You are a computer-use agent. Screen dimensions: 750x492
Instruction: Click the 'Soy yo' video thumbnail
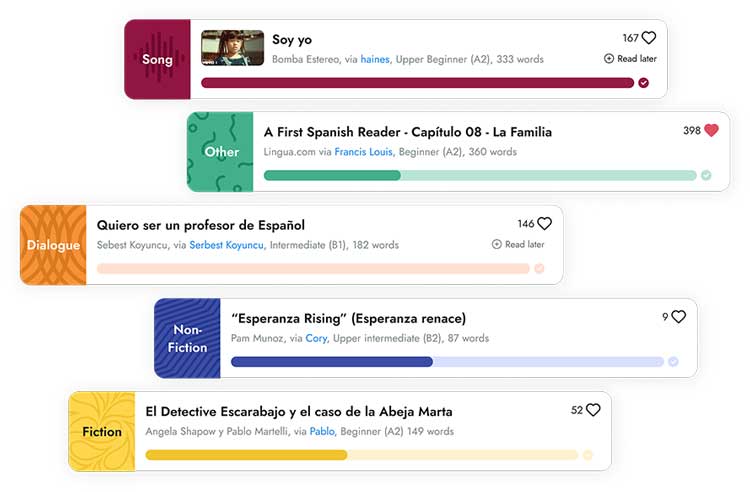(233, 48)
